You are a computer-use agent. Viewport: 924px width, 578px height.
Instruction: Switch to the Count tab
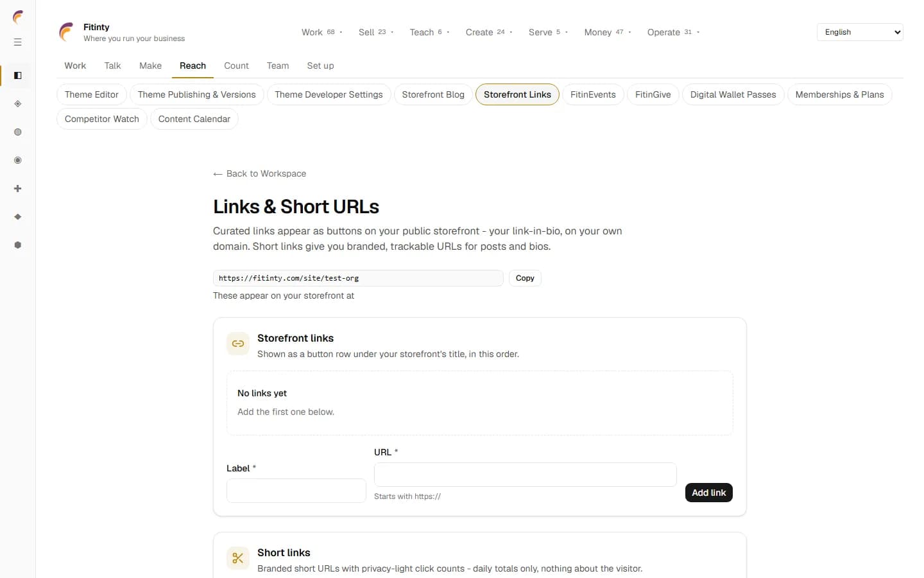[x=236, y=66]
